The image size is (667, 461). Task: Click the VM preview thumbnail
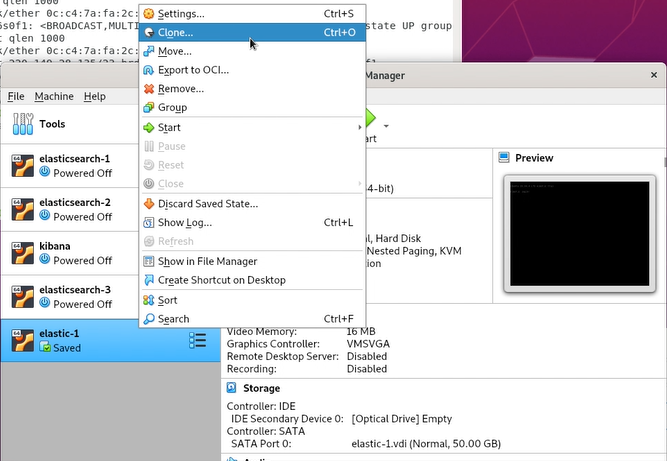click(x=579, y=234)
